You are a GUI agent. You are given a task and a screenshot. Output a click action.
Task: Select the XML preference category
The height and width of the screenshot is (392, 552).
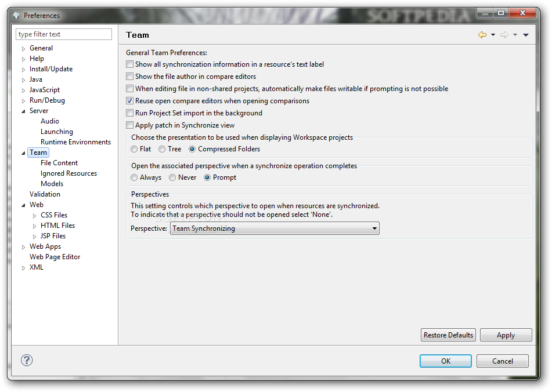tap(37, 267)
